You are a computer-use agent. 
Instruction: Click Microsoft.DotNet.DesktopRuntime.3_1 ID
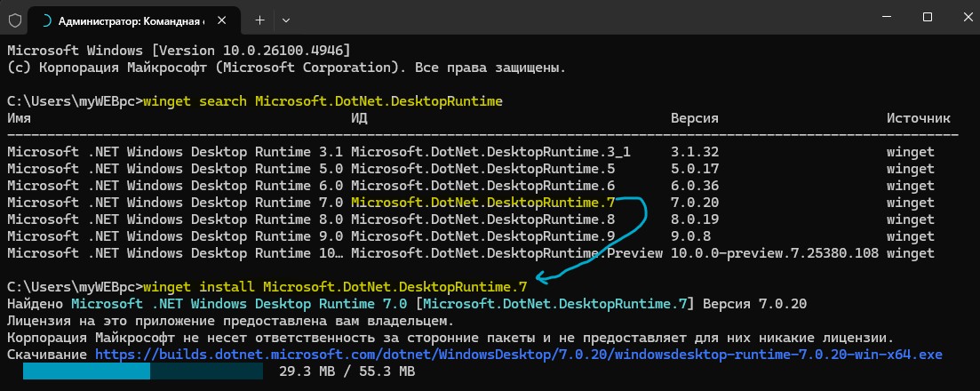(x=490, y=151)
